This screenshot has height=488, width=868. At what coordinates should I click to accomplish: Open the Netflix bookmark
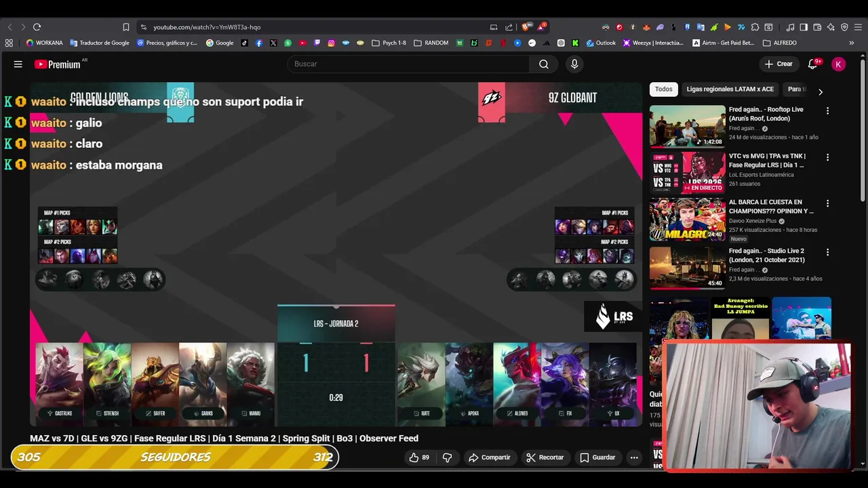click(502, 43)
